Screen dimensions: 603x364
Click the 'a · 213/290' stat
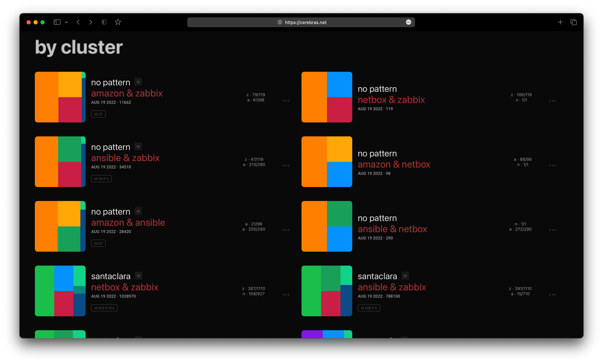click(254, 165)
